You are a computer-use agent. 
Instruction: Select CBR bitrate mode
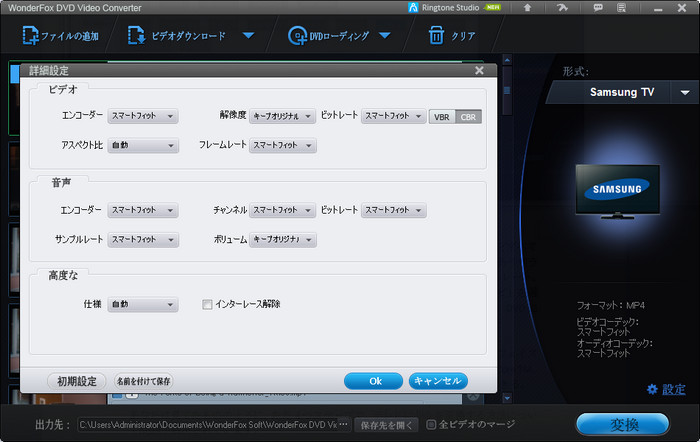(468, 117)
